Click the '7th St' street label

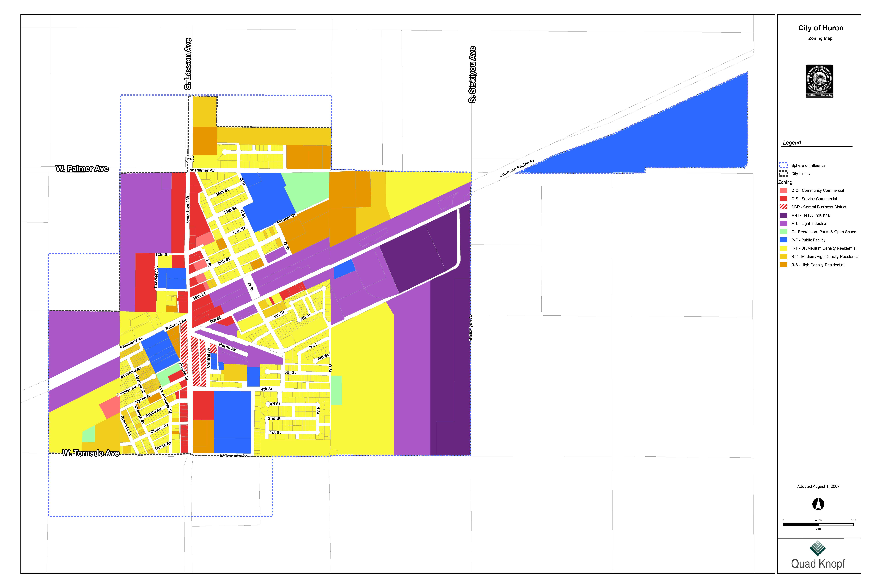pos(305,317)
